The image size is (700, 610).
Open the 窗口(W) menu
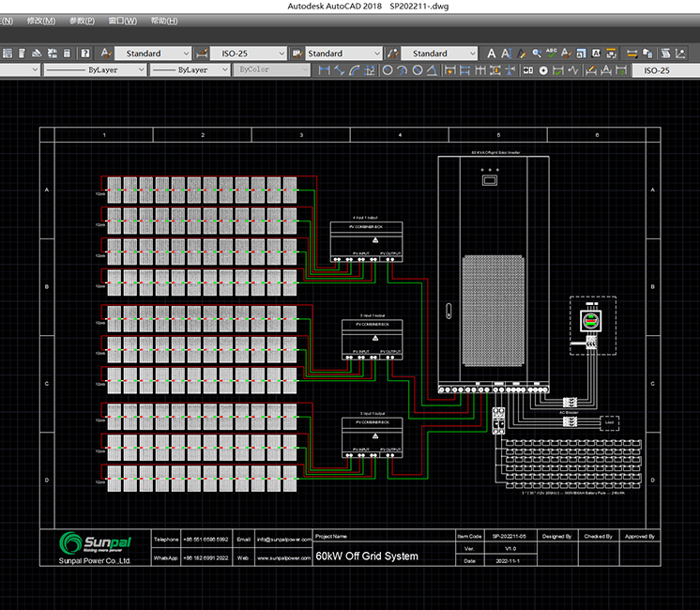click(x=122, y=21)
